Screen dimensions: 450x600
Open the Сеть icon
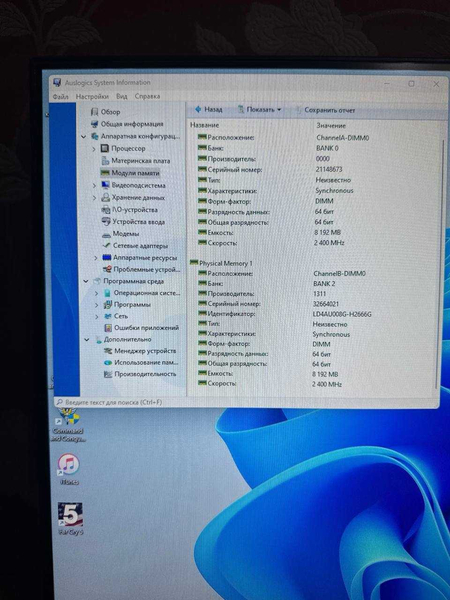pyautogui.click(x=108, y=316)
